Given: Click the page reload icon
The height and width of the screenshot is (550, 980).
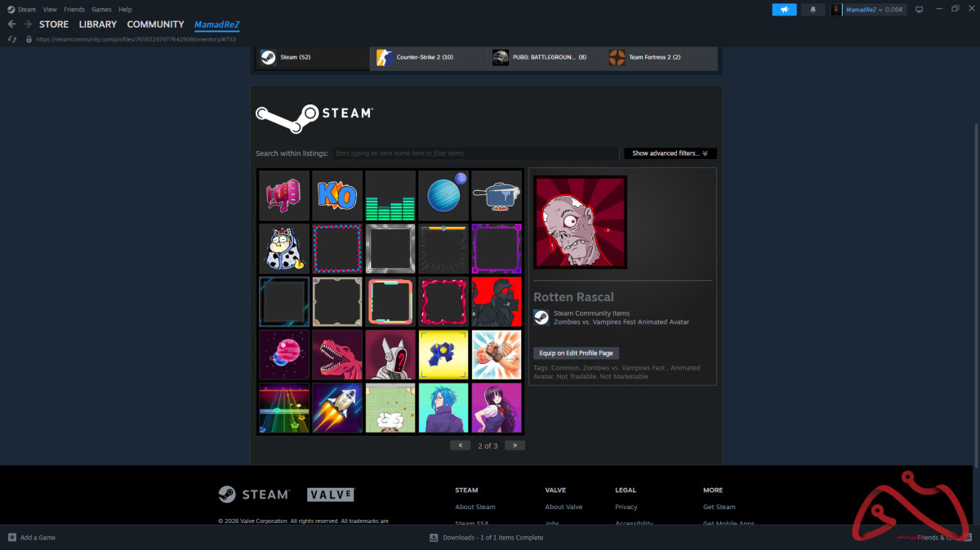Looking at the screenshot, I should point(12,39).
